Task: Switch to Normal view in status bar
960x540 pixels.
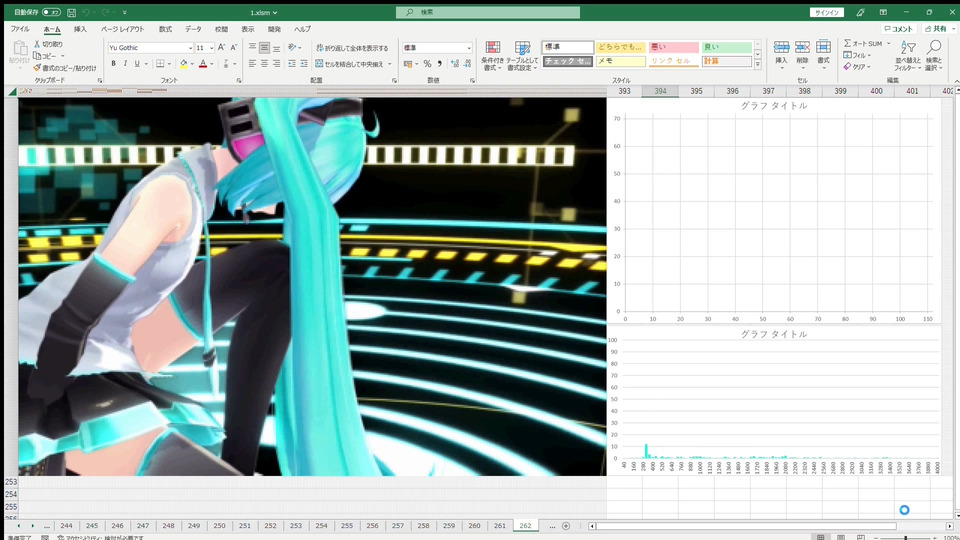Action: (820, 537)
